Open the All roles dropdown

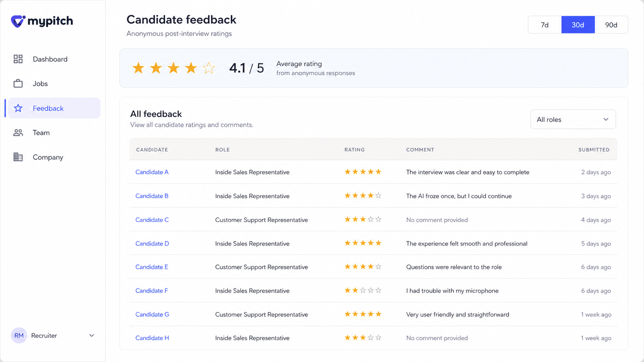[573, 119]
